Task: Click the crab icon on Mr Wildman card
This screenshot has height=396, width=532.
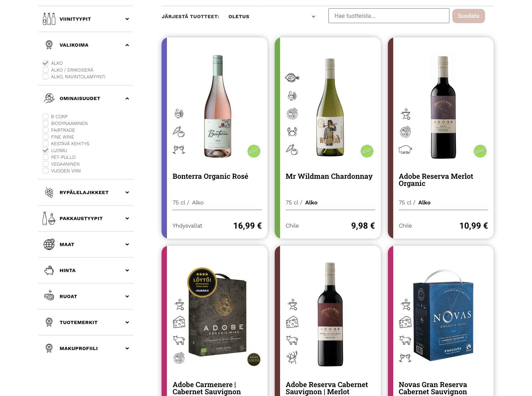Action: pyautogui.click(x=292, y=132)
